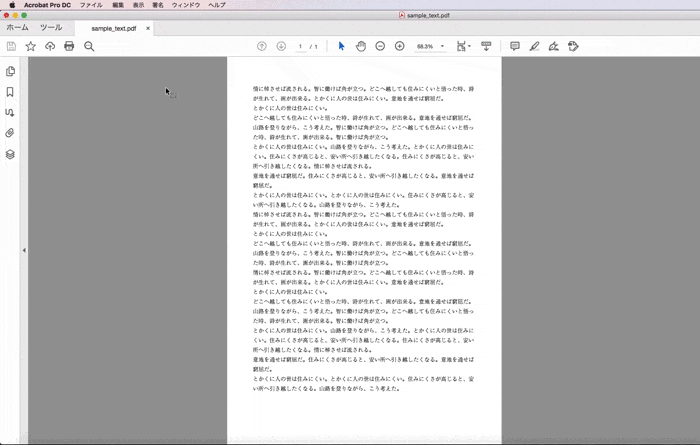Viewport: 700px width, 445px height.
Task: Collapse the left navigation pane arrow
Action: [x=24, y=250]
